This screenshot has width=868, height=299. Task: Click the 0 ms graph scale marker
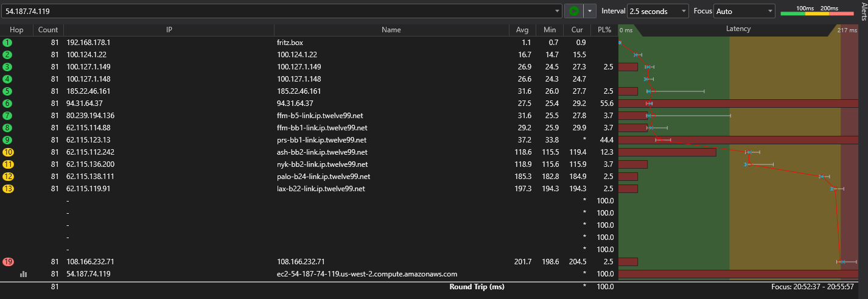tap(626, 30)
